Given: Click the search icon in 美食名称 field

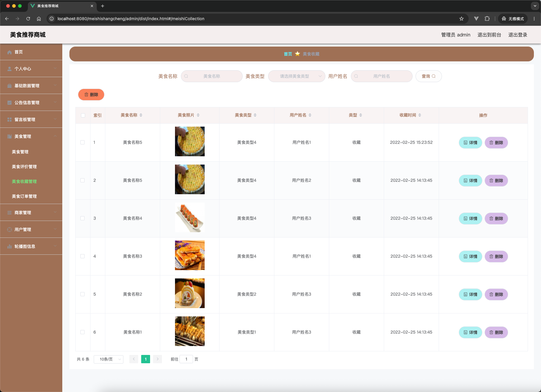Looking at the screenshot, I should click(186, 76).
